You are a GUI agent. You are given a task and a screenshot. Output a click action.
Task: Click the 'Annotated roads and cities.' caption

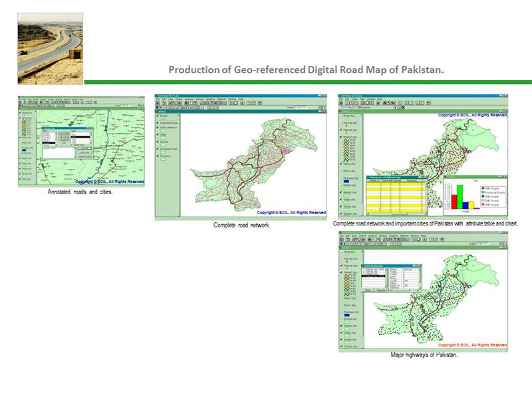(80, 192)
